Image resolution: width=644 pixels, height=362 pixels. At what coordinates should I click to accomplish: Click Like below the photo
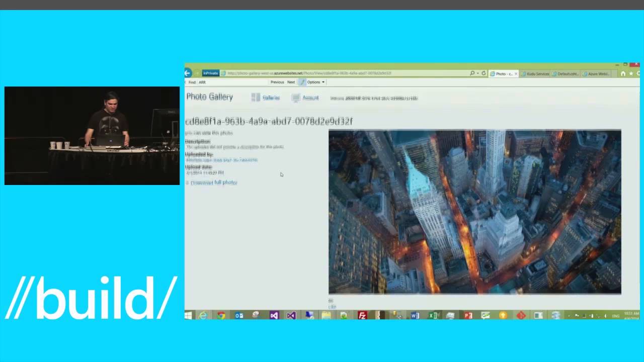(x=332, y=307)
